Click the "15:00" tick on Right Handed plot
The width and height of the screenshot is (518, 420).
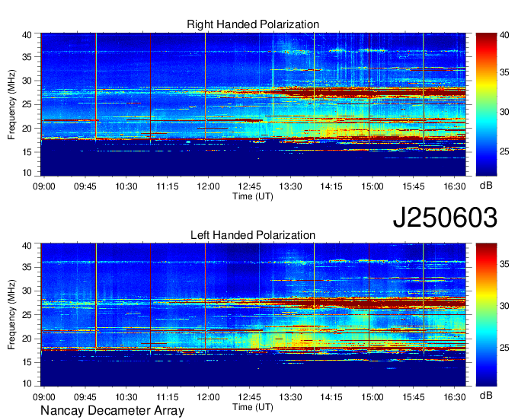click(373, 186)
